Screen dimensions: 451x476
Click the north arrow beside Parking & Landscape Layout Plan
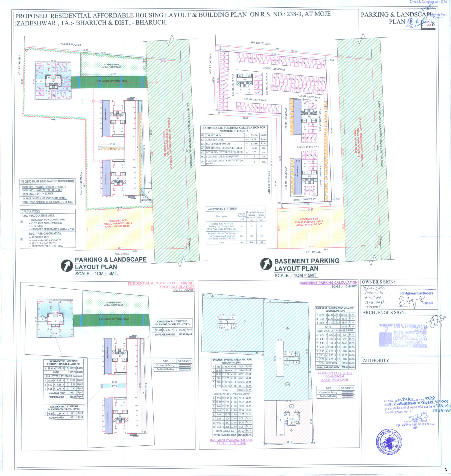67,265
